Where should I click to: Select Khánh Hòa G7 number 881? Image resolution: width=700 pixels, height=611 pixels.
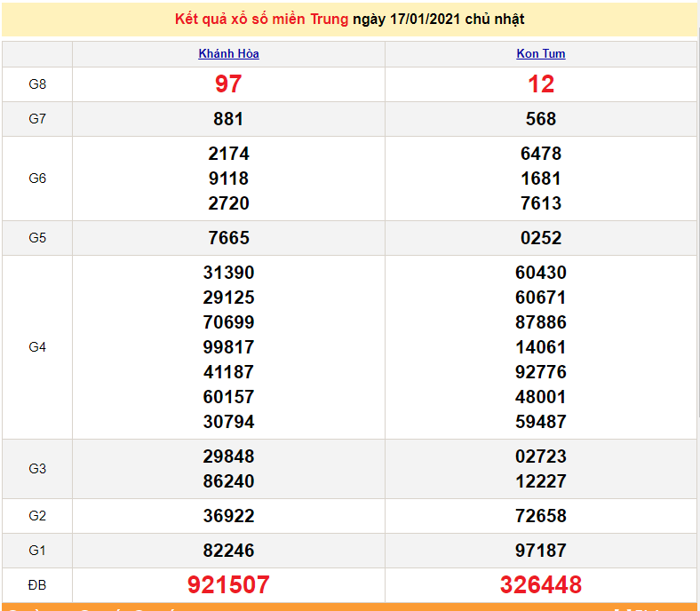coord(228,119)
